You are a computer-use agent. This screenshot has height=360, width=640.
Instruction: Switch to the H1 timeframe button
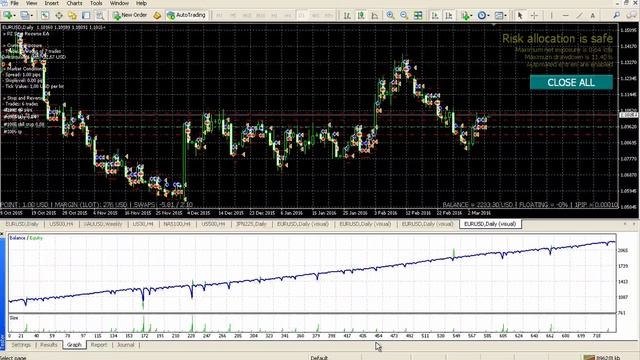tap(274, 15)
